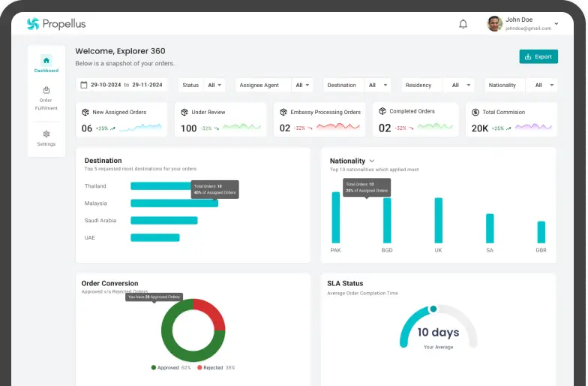Click the calendar icon in date range
Viewport: 588px width, 386px height.
tap(84, 85)
